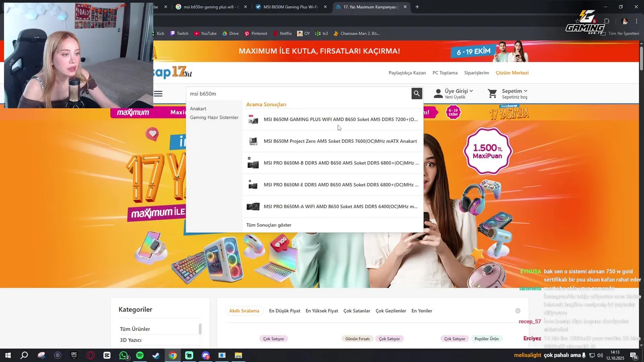Sort by Çok Gezilenler
This screenshot has width=644, height=362.
coord(391,311)
